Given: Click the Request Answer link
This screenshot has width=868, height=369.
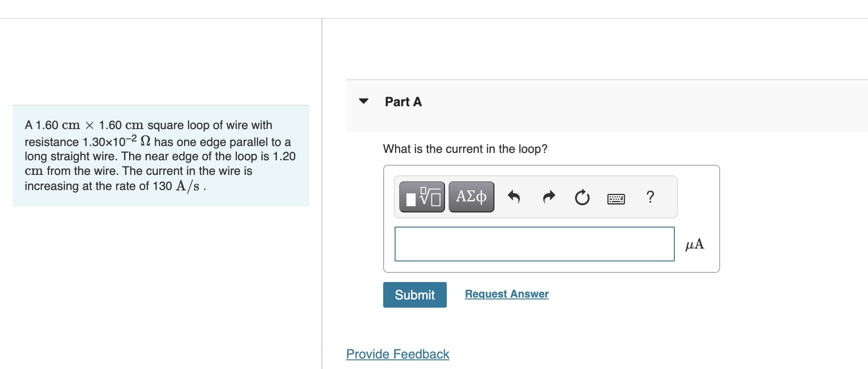Looking at the screenshot, I should (507, 294).
